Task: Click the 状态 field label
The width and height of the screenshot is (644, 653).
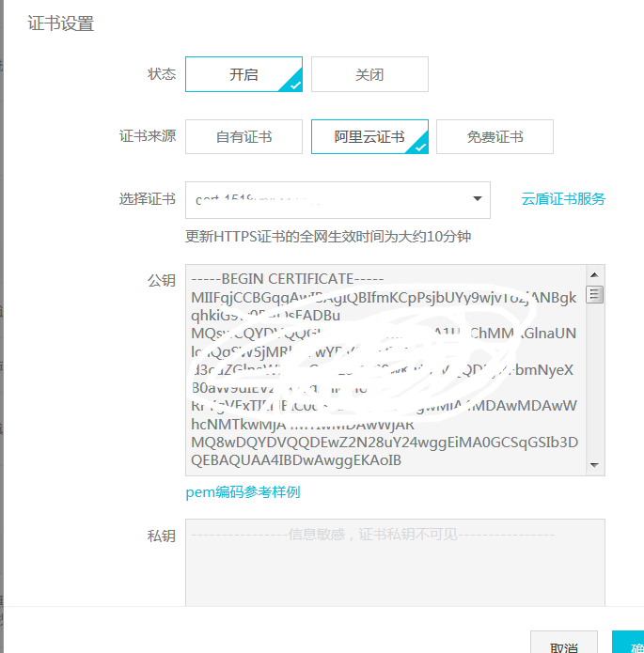Action: (x=162, y=74)
